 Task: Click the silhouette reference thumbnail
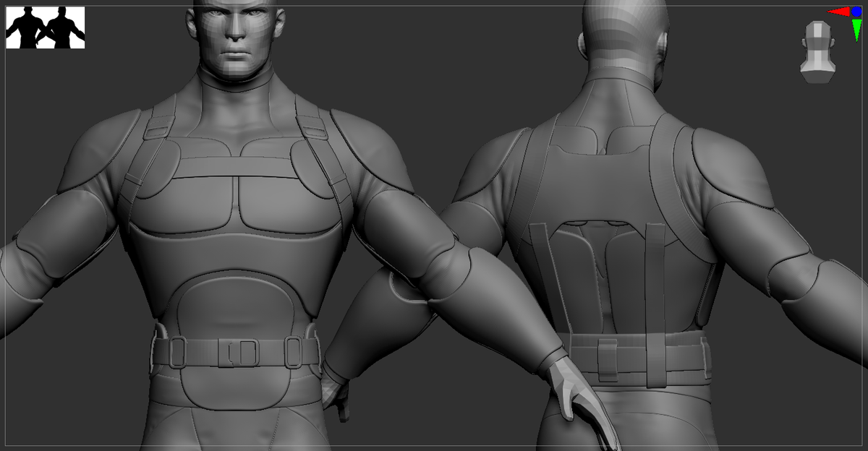[x=46, y=27]
